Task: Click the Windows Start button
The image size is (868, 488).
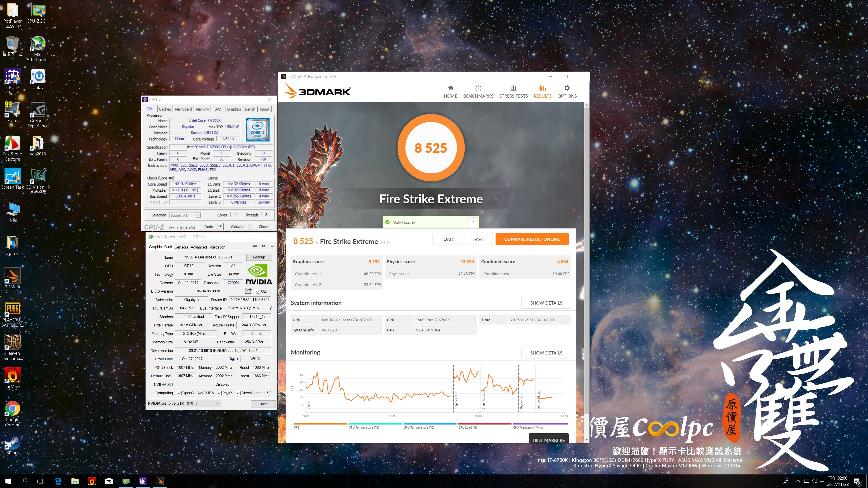Action: point(8,481)
